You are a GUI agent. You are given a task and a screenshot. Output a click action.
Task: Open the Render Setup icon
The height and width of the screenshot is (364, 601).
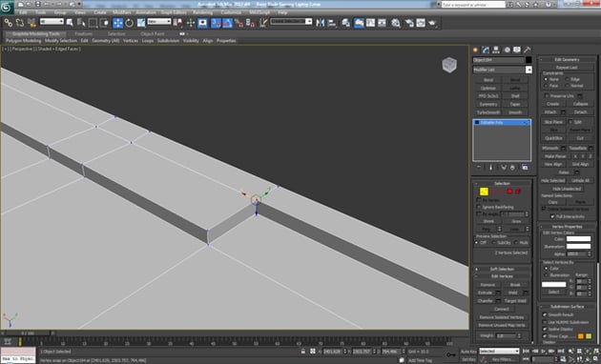click(409, 23)
